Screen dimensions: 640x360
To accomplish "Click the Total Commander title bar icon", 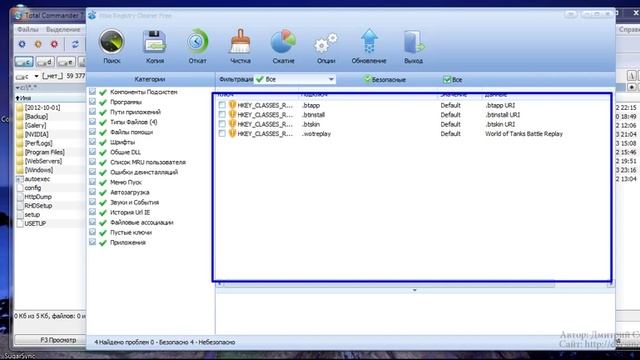I will click(x=18, y=15).
